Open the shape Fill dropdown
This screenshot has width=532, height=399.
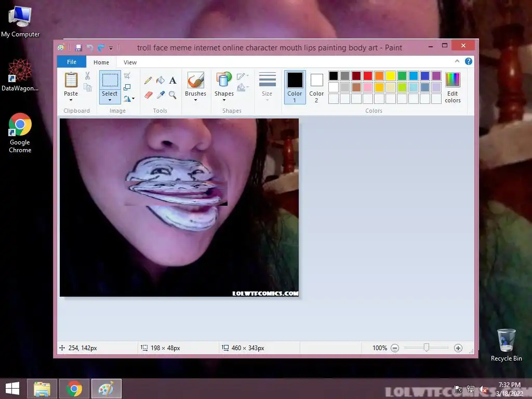[243, 88]
